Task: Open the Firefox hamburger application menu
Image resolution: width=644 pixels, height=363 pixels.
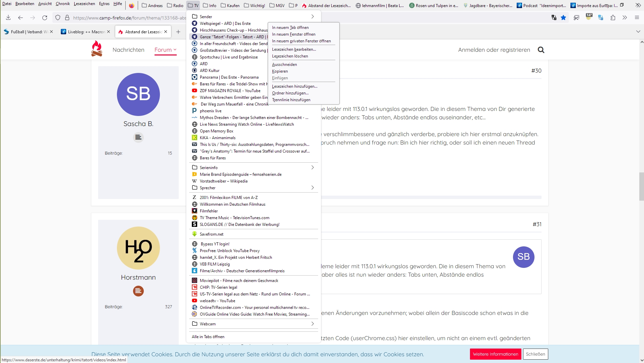Action: click(x=637, y=18)
